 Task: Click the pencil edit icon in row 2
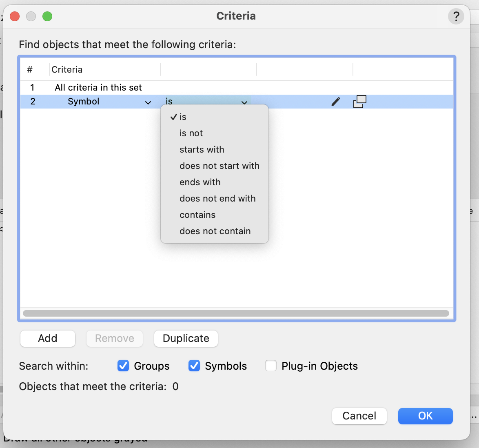[335, 102]
